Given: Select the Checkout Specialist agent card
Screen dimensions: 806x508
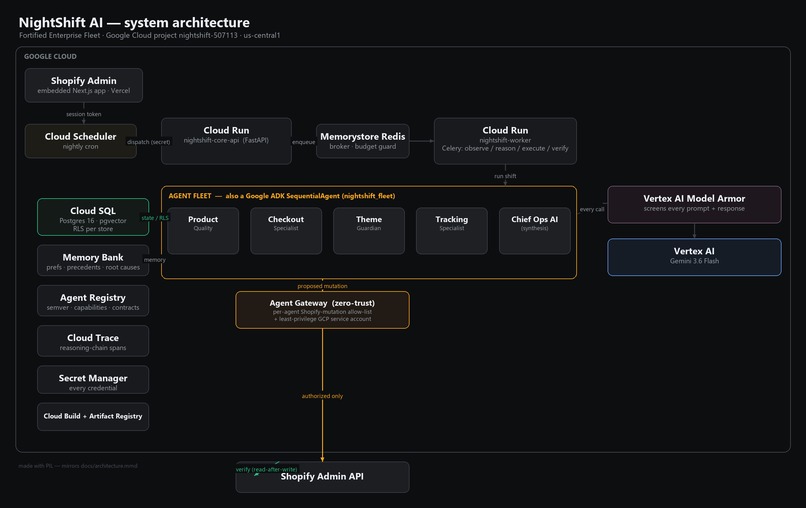Looking at the screenshot, I should 286,231.
